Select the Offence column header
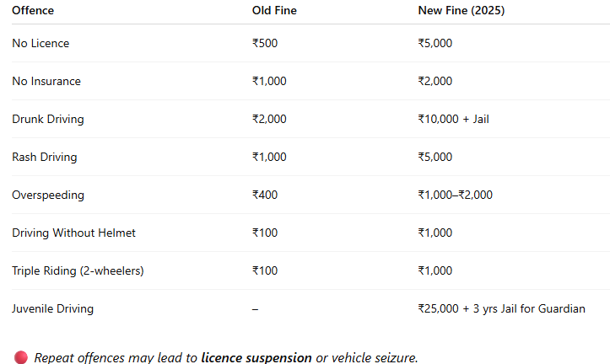610x364 pixels. click(x=33, y=10)
